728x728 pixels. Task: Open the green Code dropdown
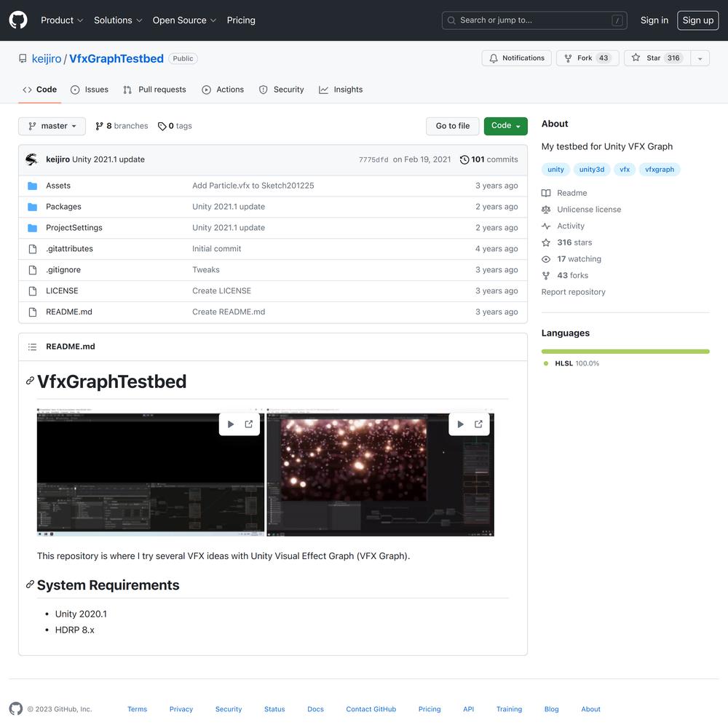[x=506, y=126]
